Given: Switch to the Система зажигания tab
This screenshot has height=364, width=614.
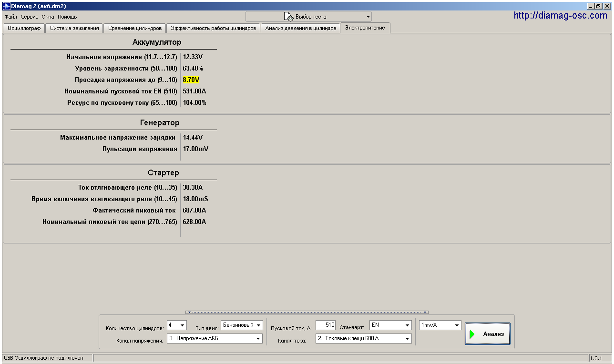Looking at the screenshot, I should 74,28.
